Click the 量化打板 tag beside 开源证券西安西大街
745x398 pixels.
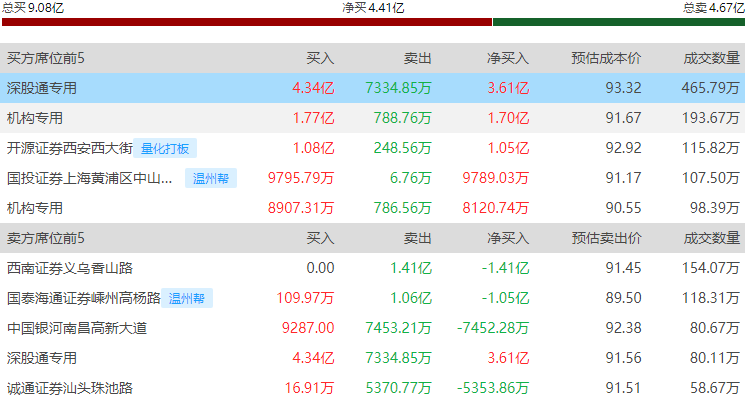[x=165, y=148]
